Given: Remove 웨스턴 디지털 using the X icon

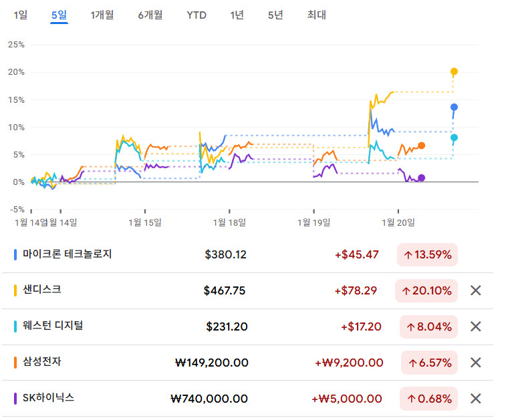Looking at the screenshot, I should point(475,327).
